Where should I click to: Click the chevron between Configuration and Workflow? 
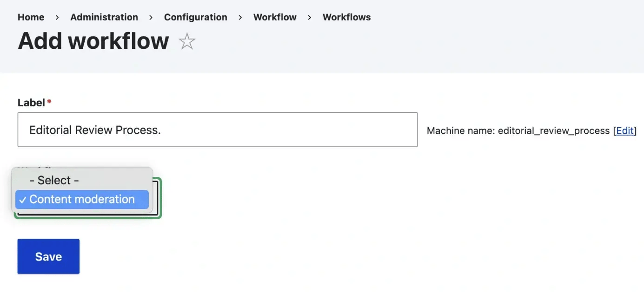[240, 17]
